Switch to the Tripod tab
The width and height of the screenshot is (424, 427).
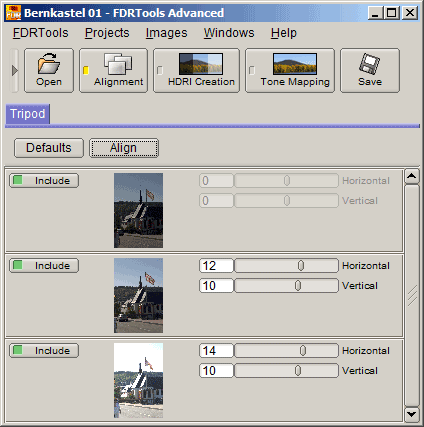(28, 114)
